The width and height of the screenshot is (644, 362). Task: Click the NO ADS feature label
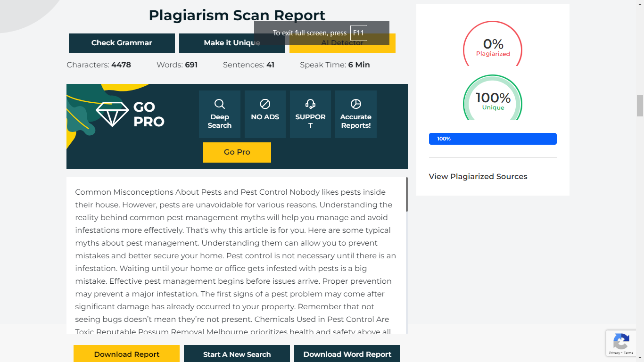point(265,117)
